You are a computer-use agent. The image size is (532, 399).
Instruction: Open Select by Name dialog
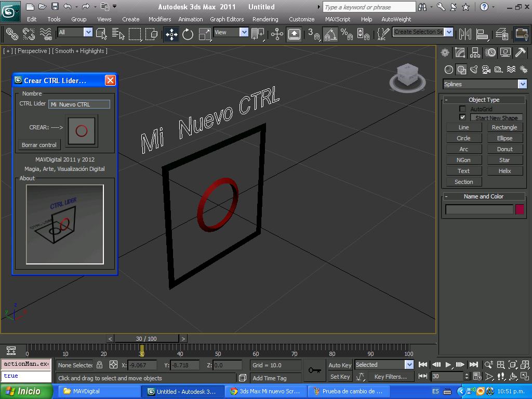[x=118, y=34]
